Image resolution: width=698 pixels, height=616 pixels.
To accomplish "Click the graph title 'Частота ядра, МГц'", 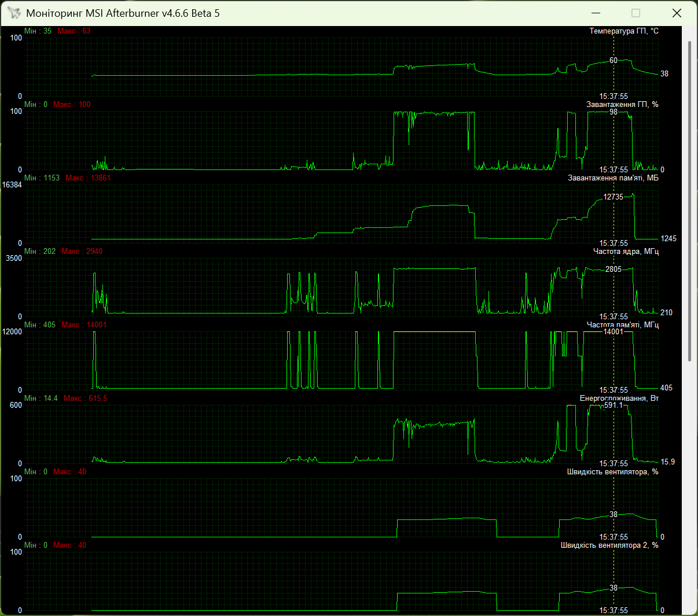I will [x=626, y=252].
